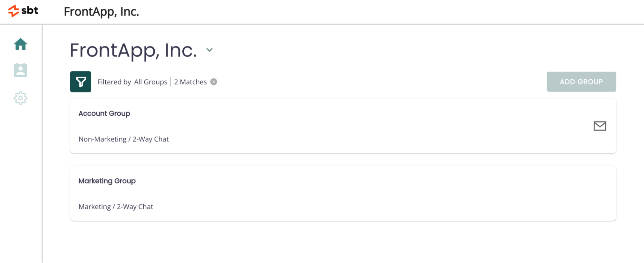This screenshot has width=644, height=263.
Task: Select the Marketing / 2-Way Chat text
Action: pos(116,207)
